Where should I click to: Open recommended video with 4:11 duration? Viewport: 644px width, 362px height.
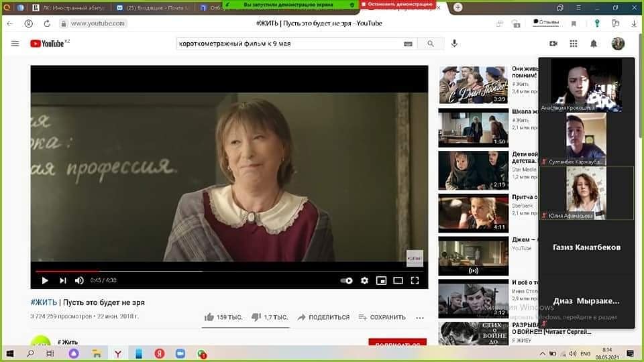coord(473,213)
